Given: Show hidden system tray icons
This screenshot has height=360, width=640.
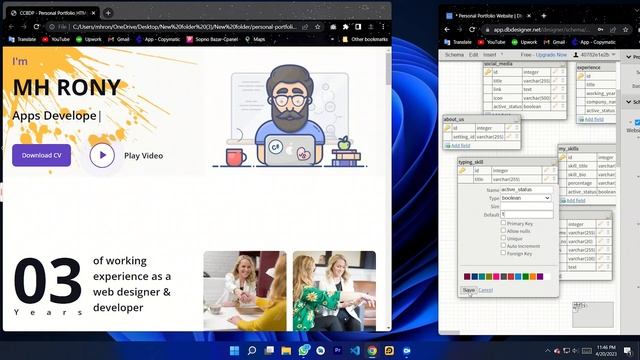Looking at the screenshot, I should (x=547, y=351).
